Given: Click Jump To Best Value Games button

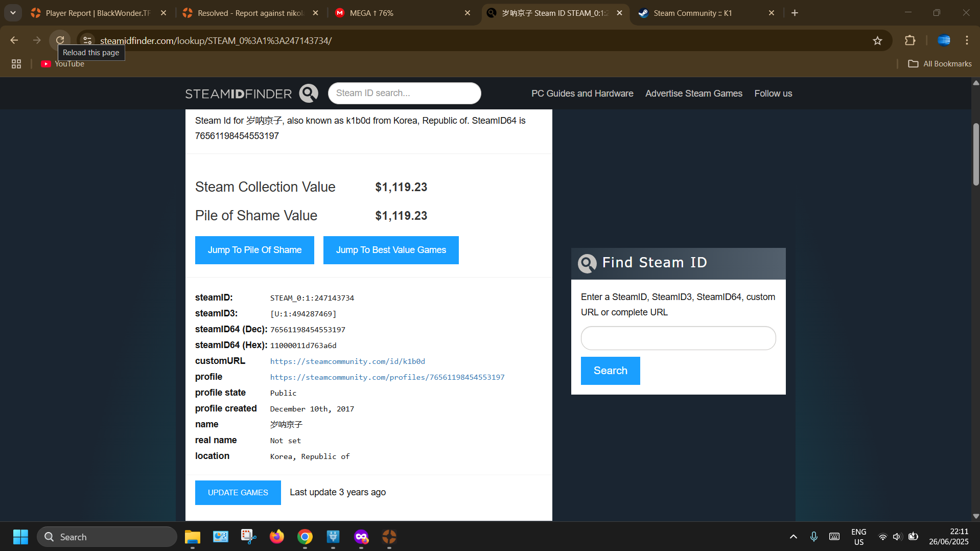Looking at the screenshot, I should pyautogui.click(x=391, y=250).
